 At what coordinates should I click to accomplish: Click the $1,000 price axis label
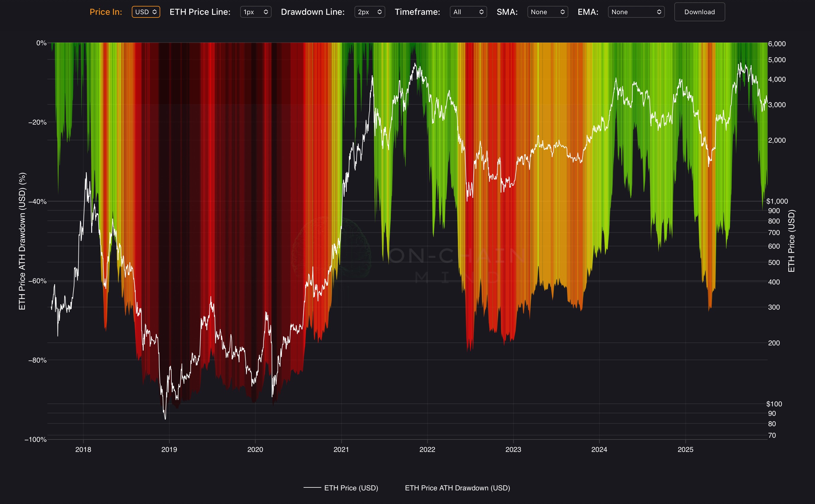(x=777, y=201)
